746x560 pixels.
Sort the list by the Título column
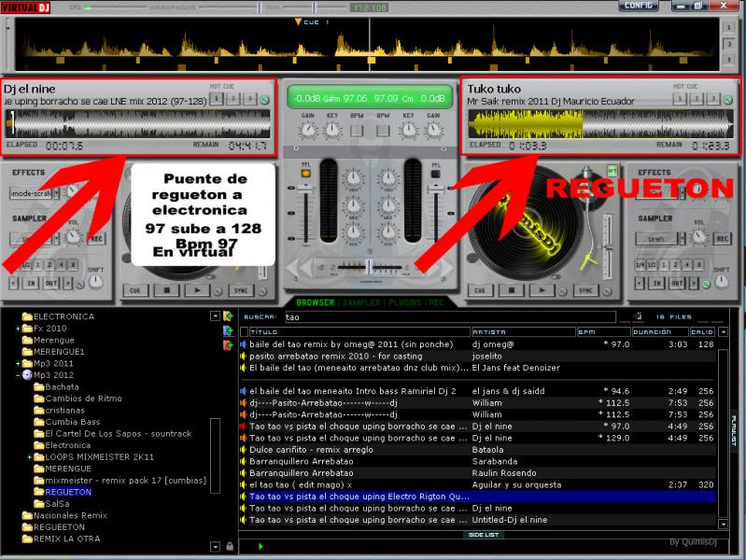click(359, 331)
